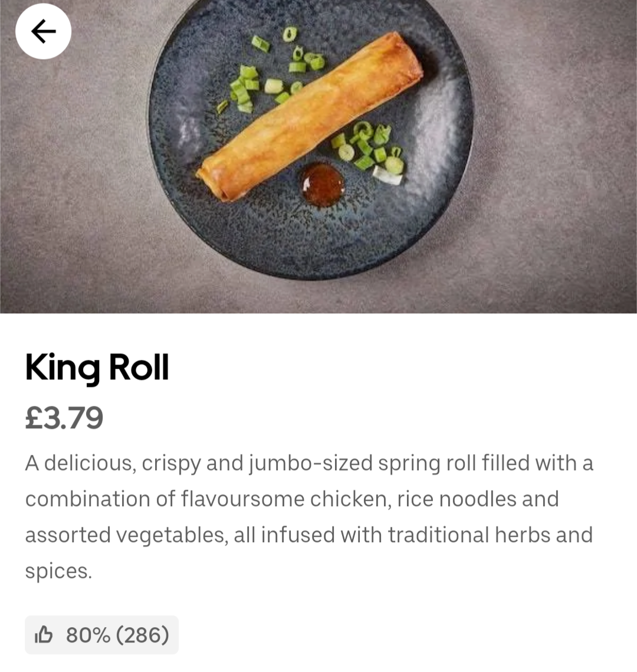The image size is (637, 672).
Task: Tap the £3.79 price label
Action: [x=64, y=418]
